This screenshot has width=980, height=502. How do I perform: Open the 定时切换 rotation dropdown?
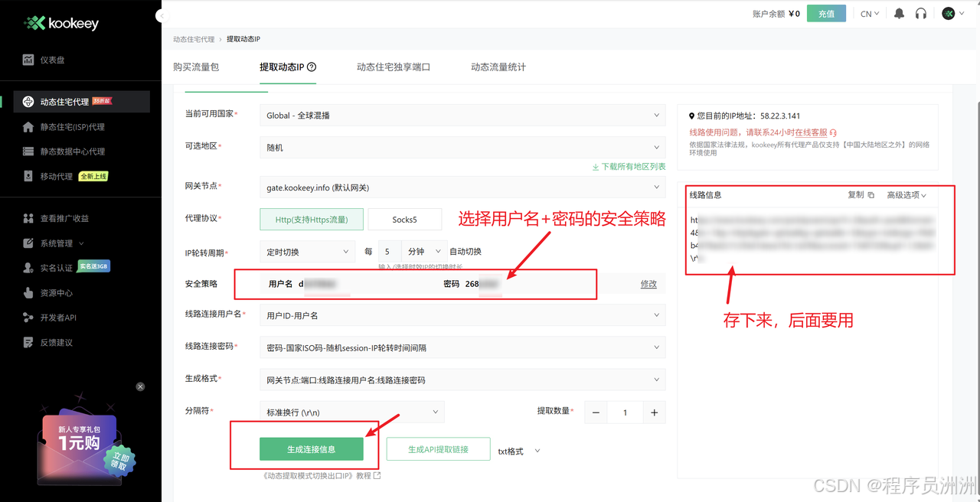coord(307,252)
